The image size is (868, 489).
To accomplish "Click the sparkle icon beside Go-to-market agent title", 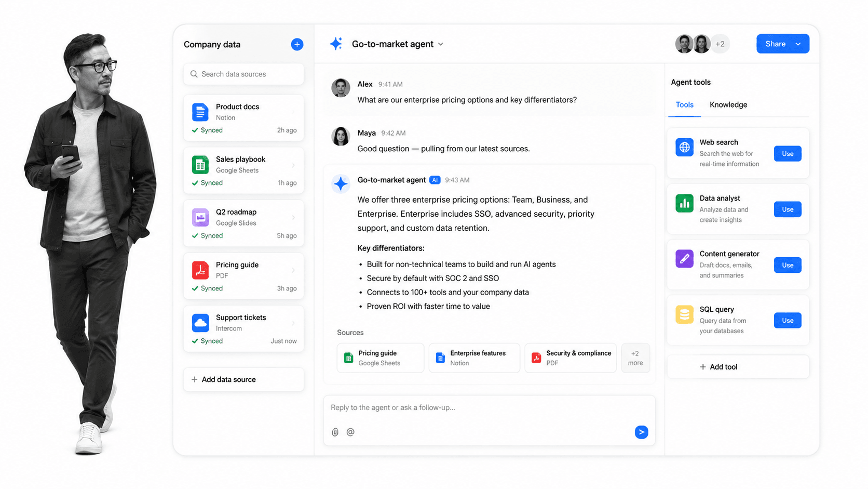I will click(x=336, y=44).
